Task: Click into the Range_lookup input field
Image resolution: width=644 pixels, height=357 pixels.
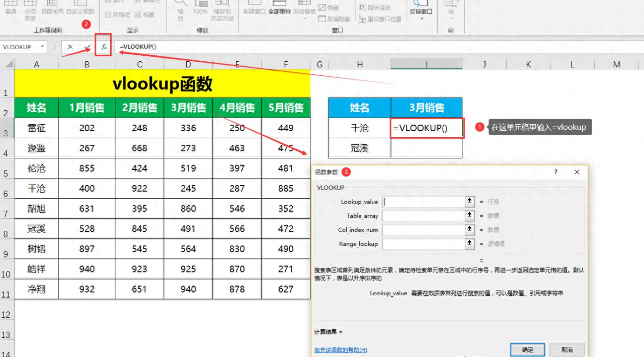Action: coord(424,244)
